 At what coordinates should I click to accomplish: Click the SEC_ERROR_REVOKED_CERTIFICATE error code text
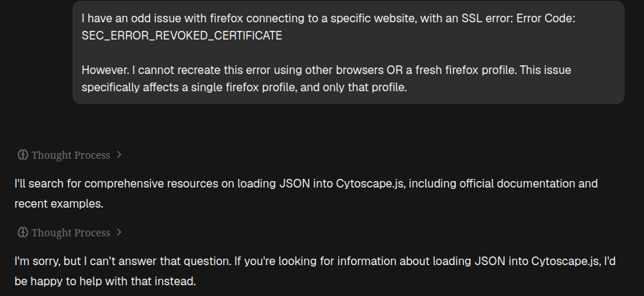(182, 36)
